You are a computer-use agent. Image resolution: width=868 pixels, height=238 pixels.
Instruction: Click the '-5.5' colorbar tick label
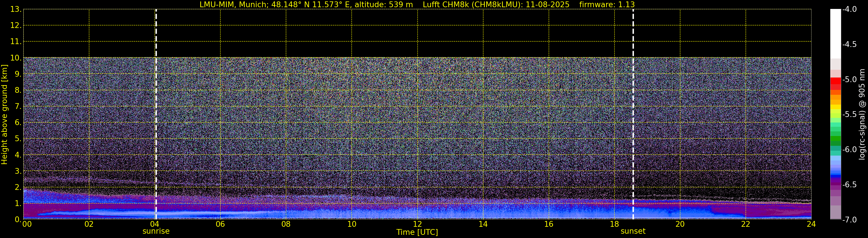point(849,115)
